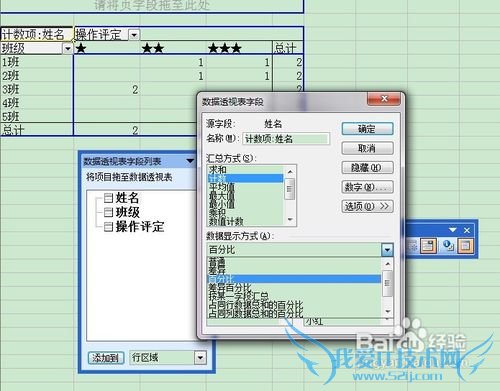
Task: Select the 2班 row label
Action: click(37, 76)
